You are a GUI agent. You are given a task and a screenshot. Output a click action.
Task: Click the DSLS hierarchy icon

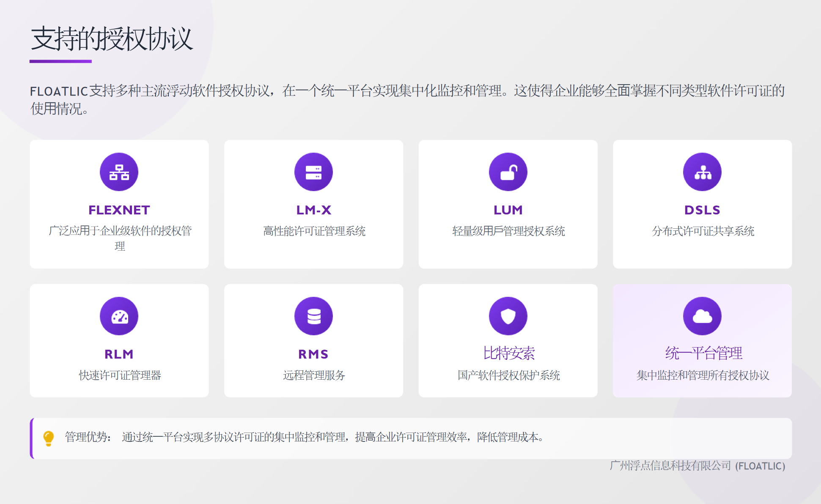[x=702, y=172]
